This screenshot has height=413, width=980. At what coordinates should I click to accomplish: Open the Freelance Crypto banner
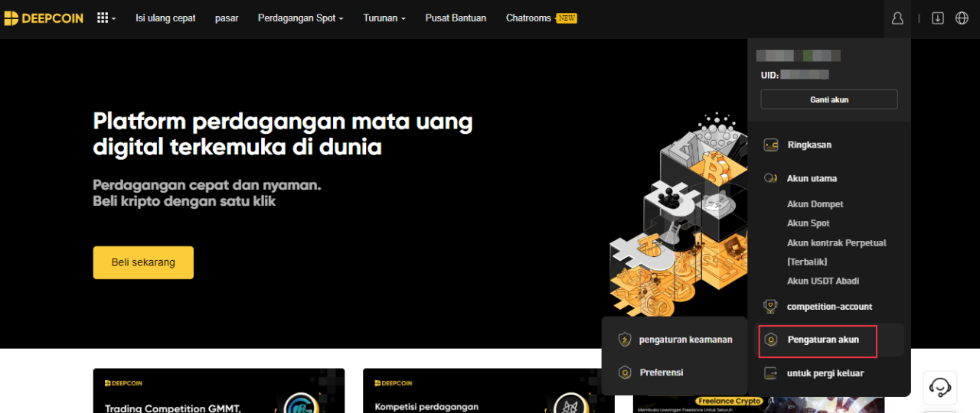(759, 403)
